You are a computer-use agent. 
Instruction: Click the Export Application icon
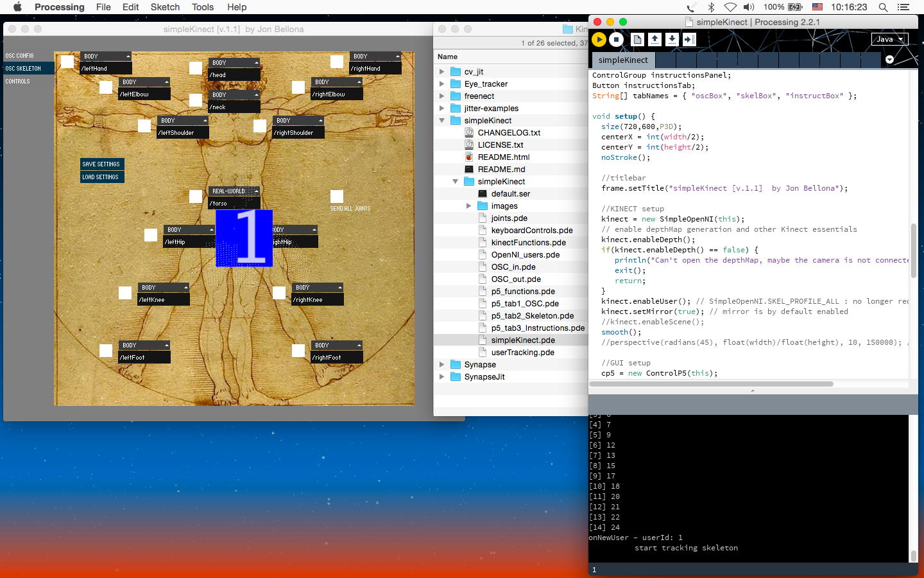(x=689, y=39)
